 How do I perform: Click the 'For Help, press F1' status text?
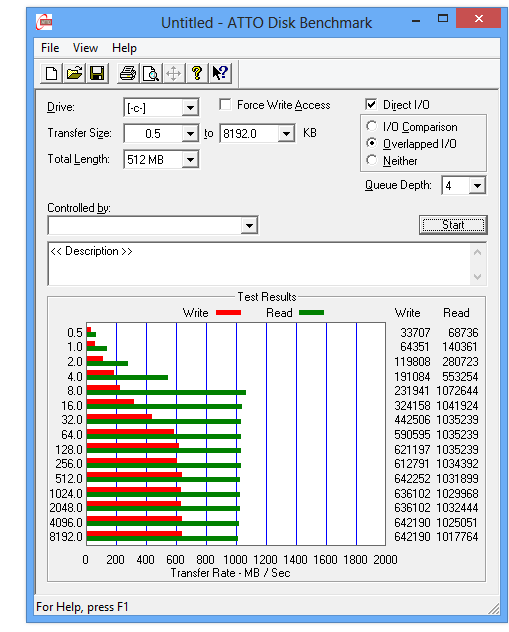click(82, 607)
